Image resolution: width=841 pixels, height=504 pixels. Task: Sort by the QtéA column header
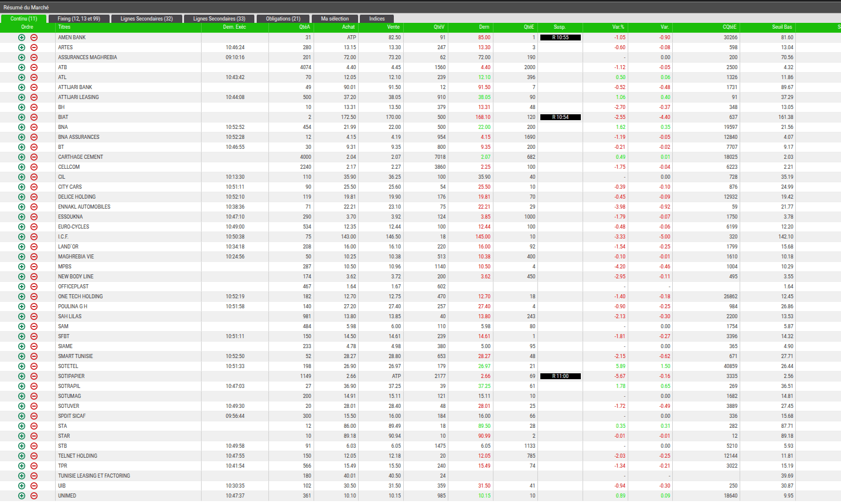coord(305,27)
